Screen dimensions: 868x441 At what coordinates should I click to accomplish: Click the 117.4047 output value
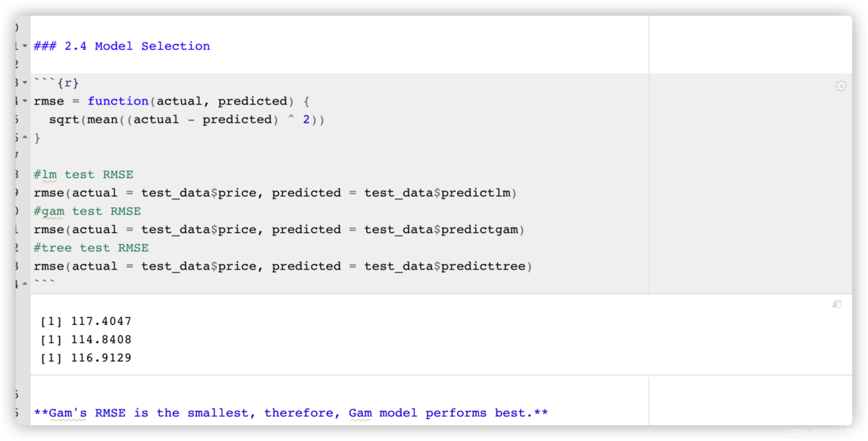click(x=101, y=321)
